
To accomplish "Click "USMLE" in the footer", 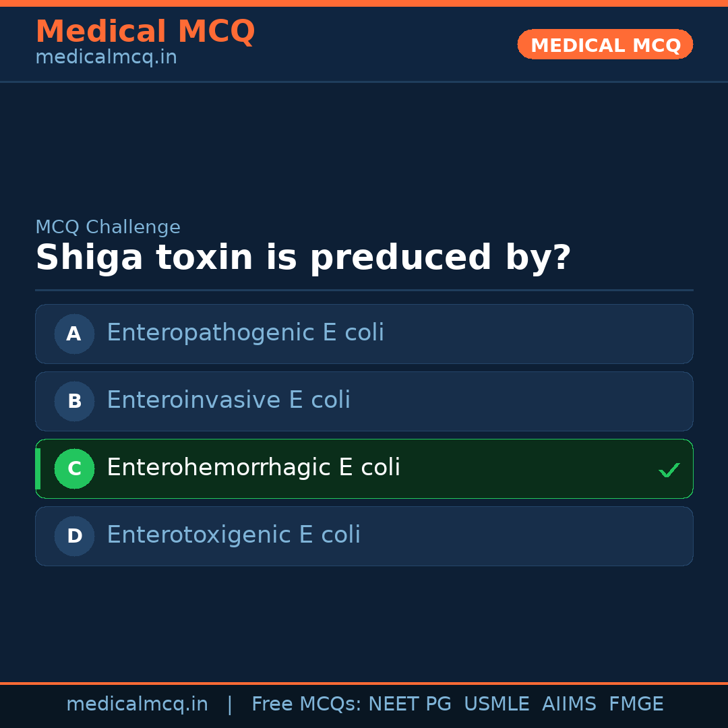I will 496,704.
